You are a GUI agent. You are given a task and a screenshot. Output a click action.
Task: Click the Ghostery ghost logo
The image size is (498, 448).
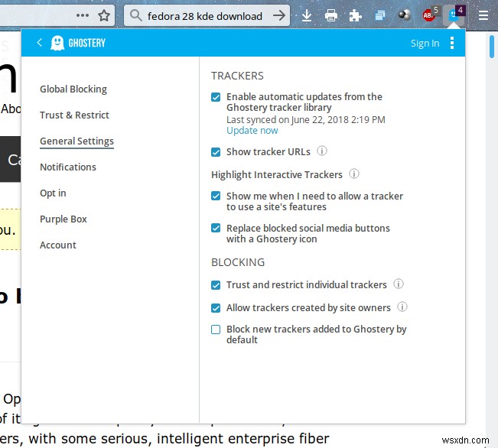click(x=57, y=43)
